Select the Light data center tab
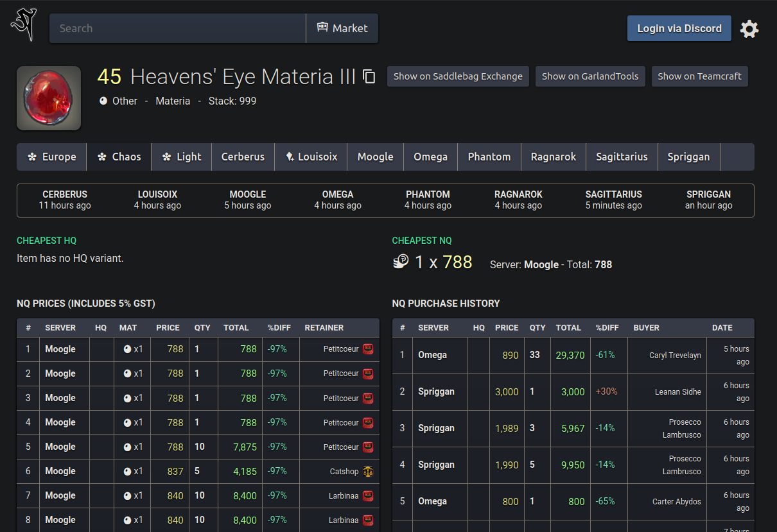The width and height of the screenshot is (777, 532). (x=182, y=157)
